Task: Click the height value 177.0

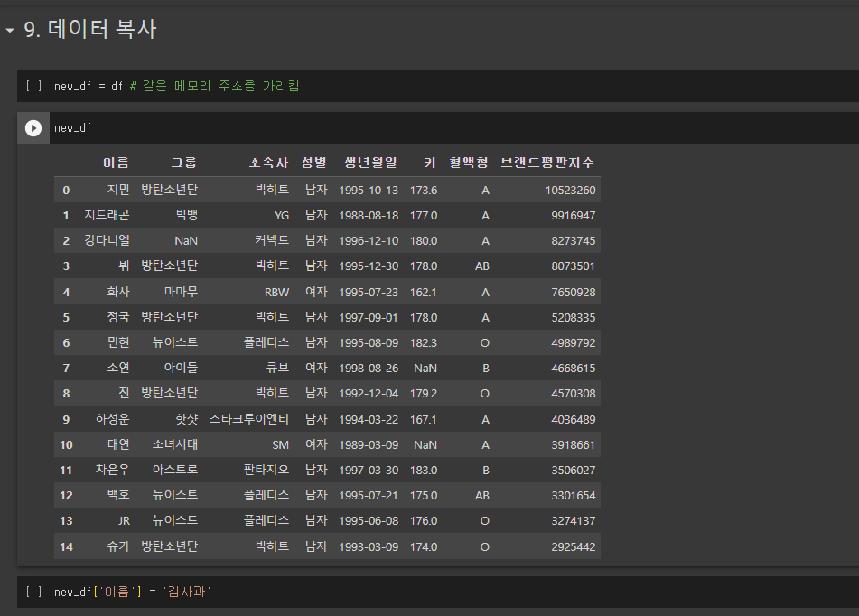Action: [424, 215]
